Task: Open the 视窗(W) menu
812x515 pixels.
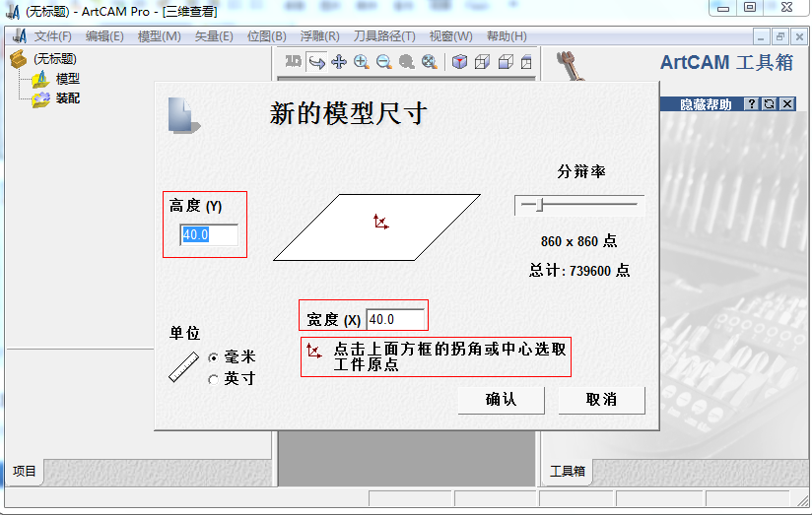Action: 451,36
